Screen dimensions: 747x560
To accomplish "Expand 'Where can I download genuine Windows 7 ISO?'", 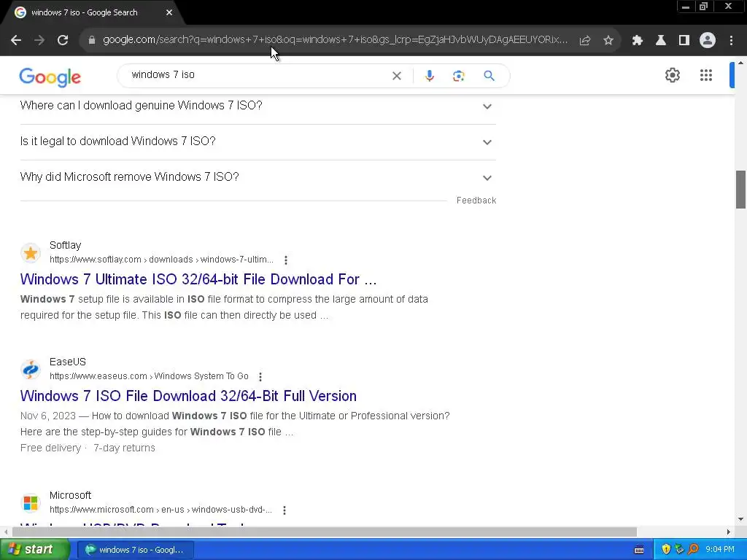I will [x=258, y=106].
